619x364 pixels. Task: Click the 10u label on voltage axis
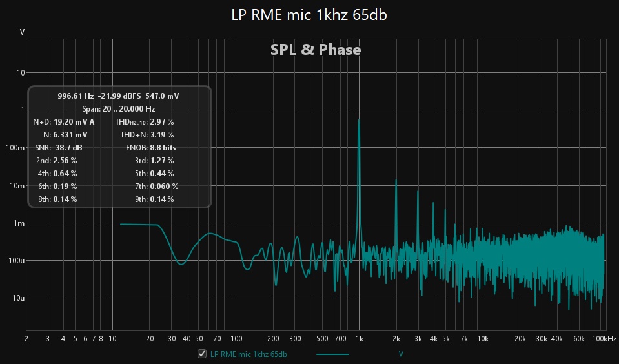[x=18, y=298]
